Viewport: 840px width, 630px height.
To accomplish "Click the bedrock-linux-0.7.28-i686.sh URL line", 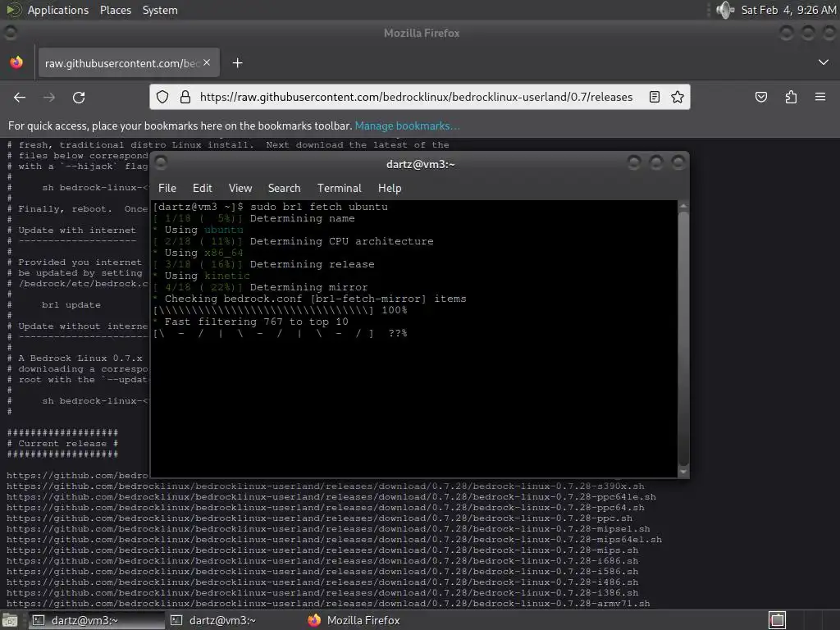I will 322,561.
